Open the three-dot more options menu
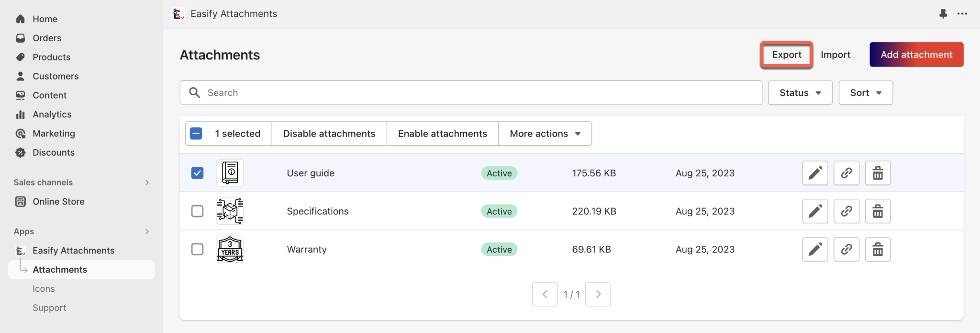Viewport: 980px width, 333px height. coord(962,13)
